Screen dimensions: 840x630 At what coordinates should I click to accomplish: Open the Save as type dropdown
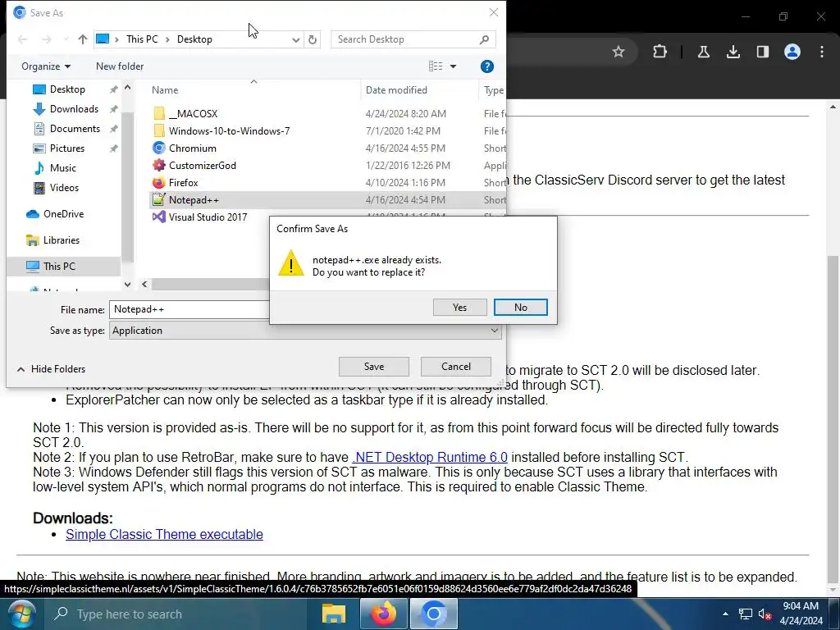pyautogui.click(x=305, y=331)
